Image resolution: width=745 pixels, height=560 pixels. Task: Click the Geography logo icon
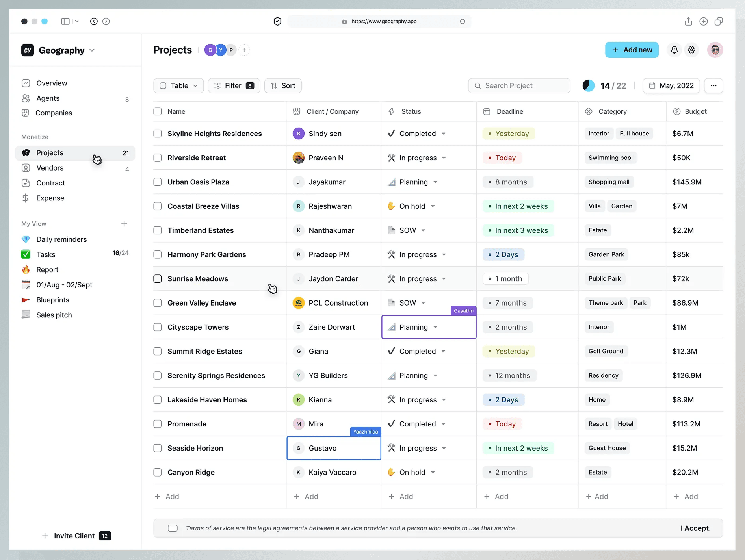point(28,50)
